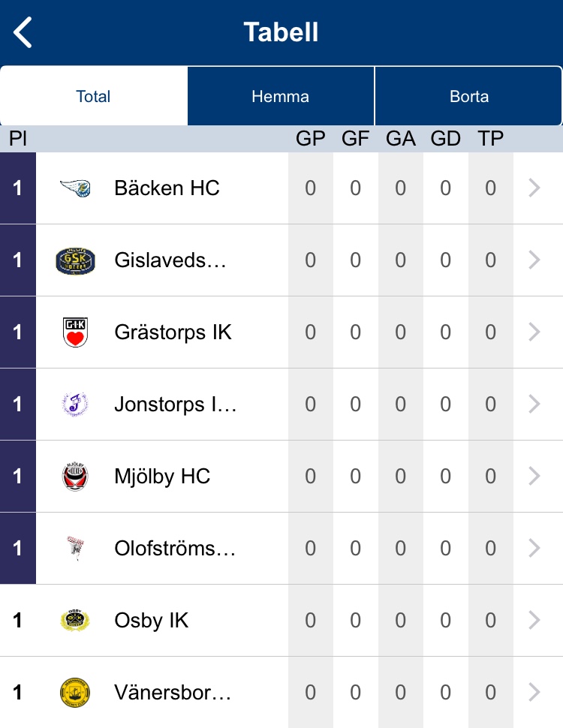Expand Grästorps IK row chevron

(x=534, y=332)
